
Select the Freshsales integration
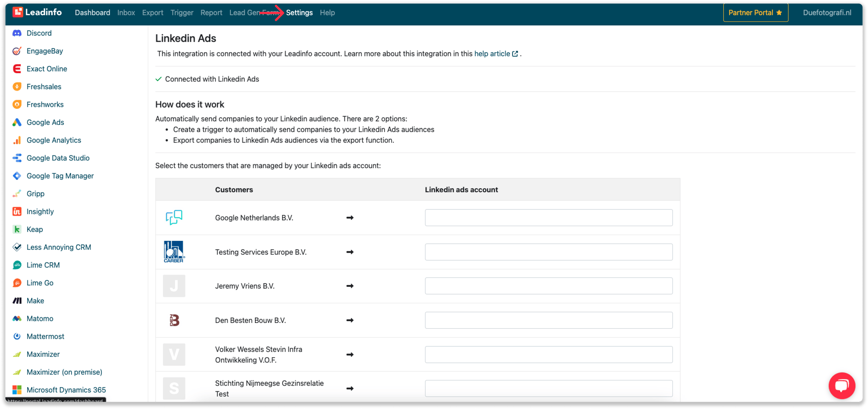click(x=43, y=87)
